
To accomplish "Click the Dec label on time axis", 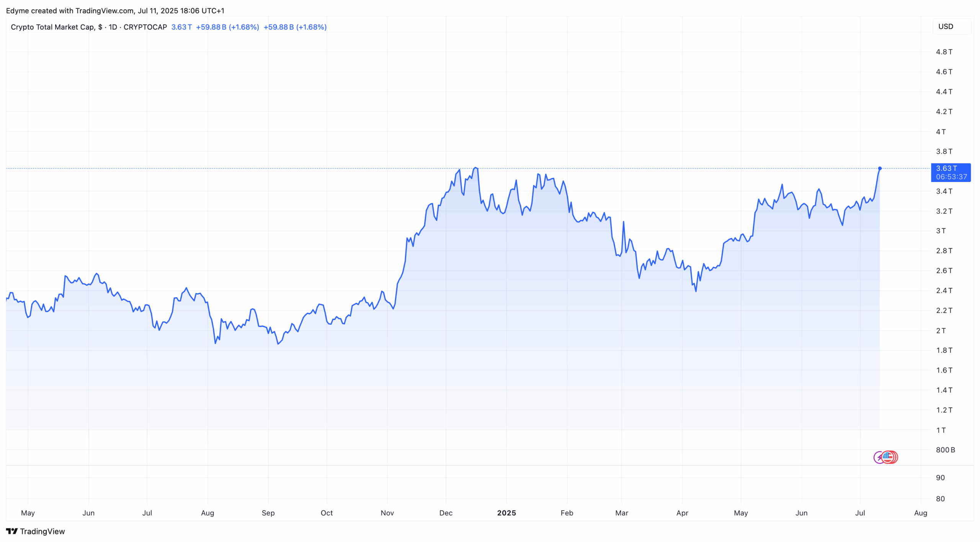I will [x=446, y=513].
